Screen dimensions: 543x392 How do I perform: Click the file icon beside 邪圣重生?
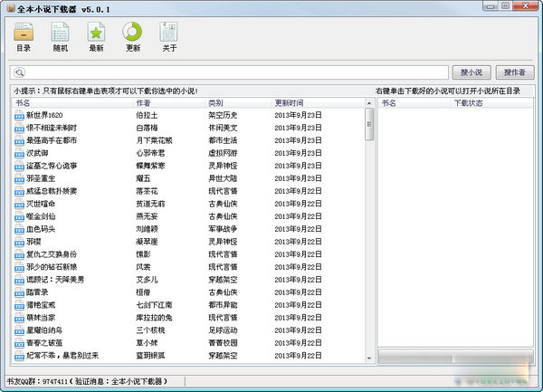point(19,178)
